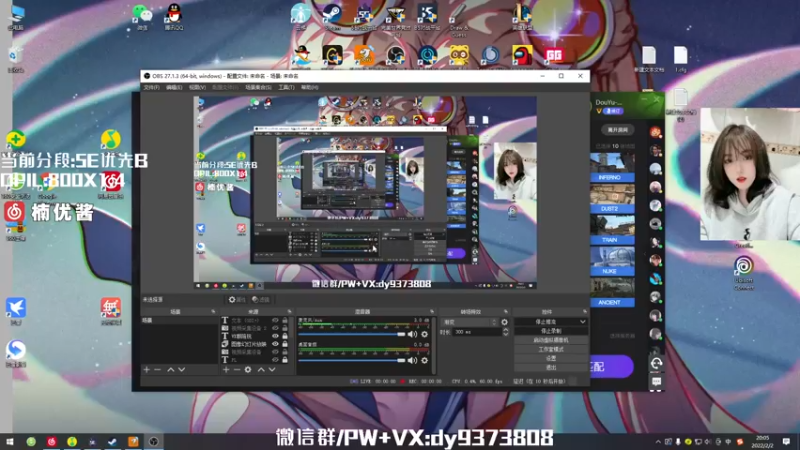Select the INFERNO map thumbnail
Viewport: 800px width, 450px height.
point(612,167)
